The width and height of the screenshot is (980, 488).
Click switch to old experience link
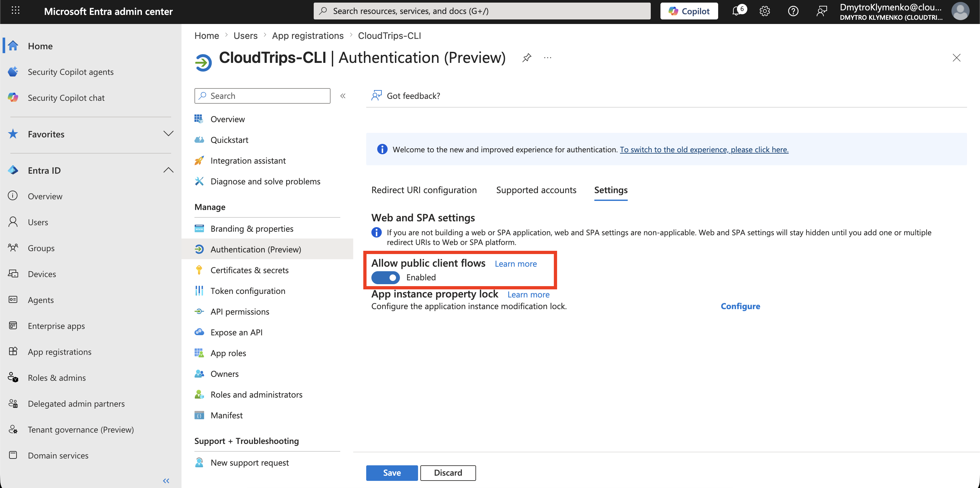(704, 149)
